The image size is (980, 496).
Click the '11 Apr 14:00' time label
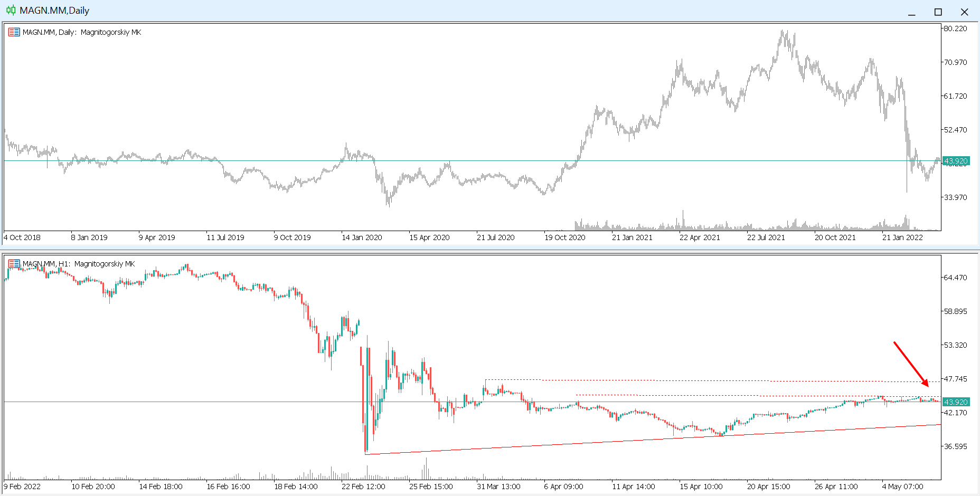(634, 487)
